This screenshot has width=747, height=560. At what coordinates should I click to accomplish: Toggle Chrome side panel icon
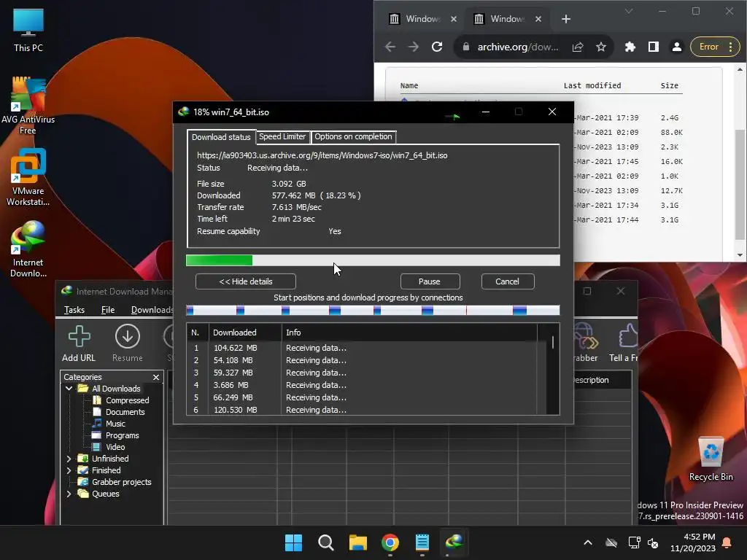tap(653, 47)
